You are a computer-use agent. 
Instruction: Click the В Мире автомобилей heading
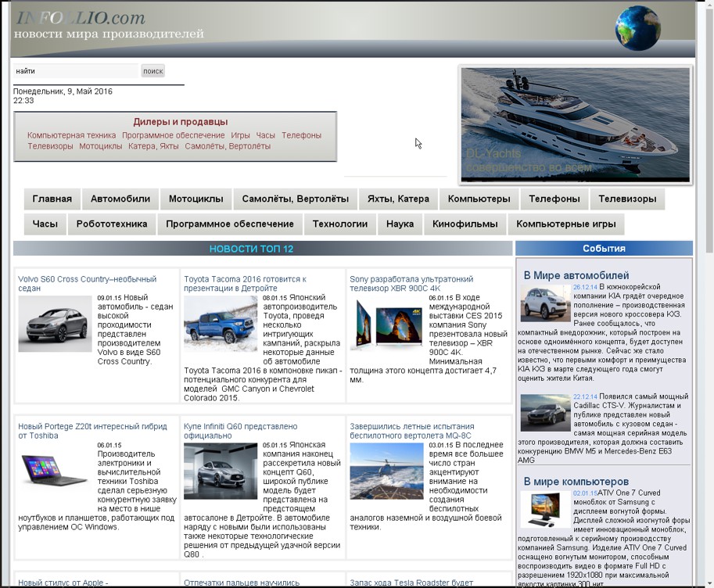576,275
